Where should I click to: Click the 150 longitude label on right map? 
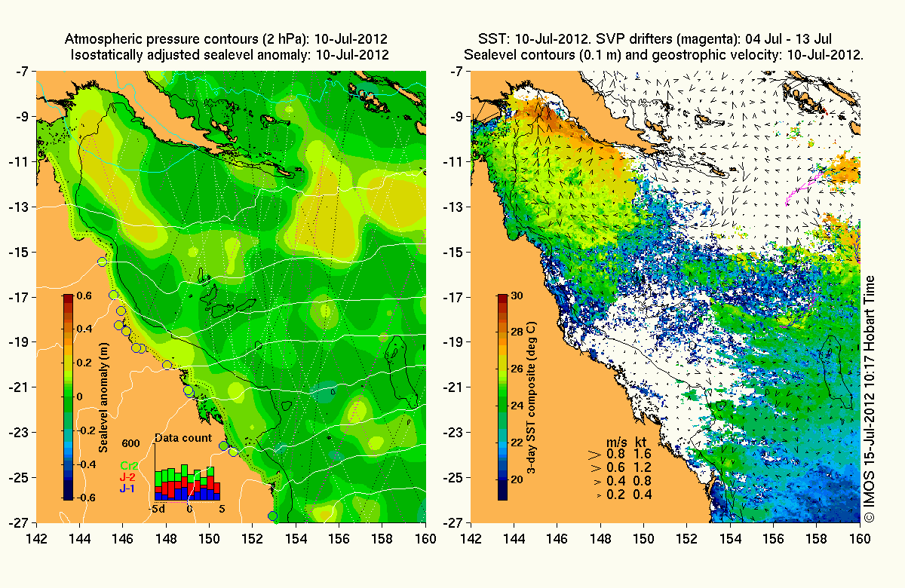pos(644,538)
